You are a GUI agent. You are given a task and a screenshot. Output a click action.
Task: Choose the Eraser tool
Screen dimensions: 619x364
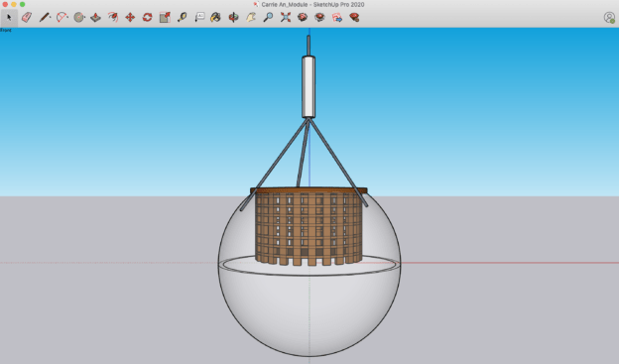coord(27,18)
